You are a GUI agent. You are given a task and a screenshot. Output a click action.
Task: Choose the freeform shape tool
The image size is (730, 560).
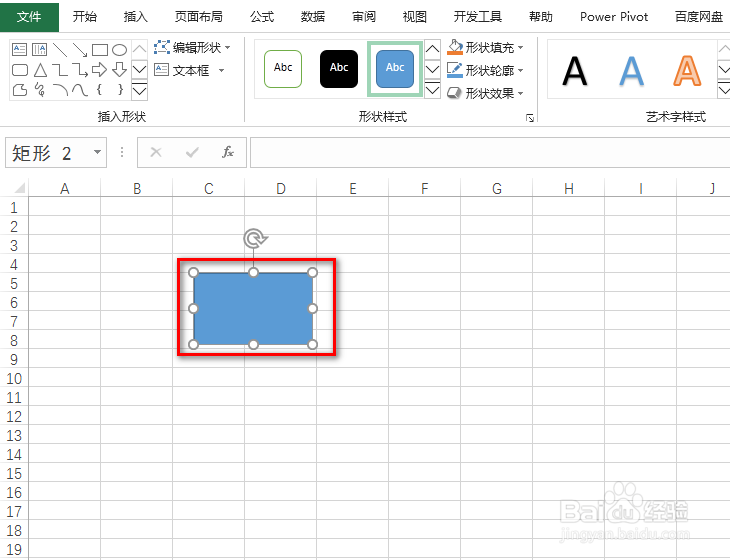tap(20, 89)
